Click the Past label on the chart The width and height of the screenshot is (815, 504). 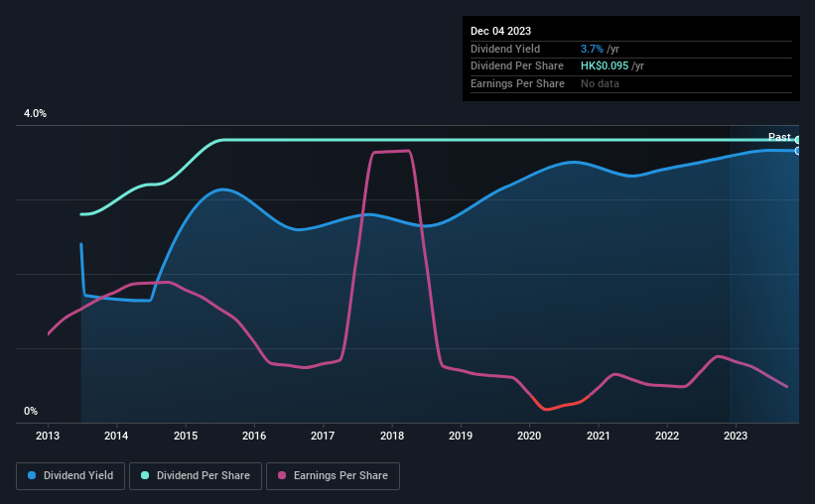779,137
